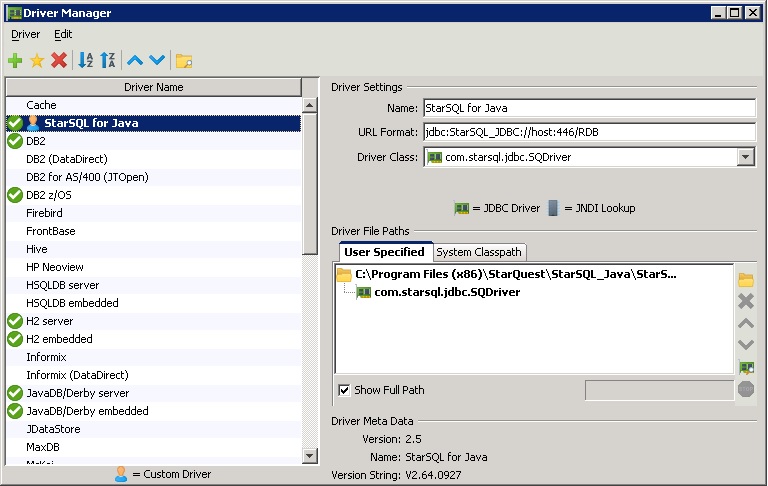Delete driver using red X toolbar icon
Viewport: 768px width, 486px height.
[x=59, y=61]
